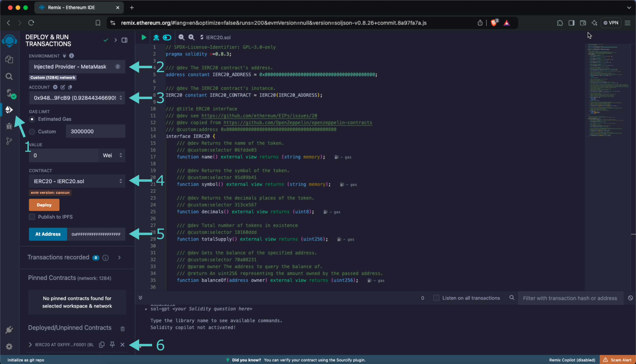Viewport: 636px width, 364px height.
Task: Open a new browser tab
Action: pos(132,8)
